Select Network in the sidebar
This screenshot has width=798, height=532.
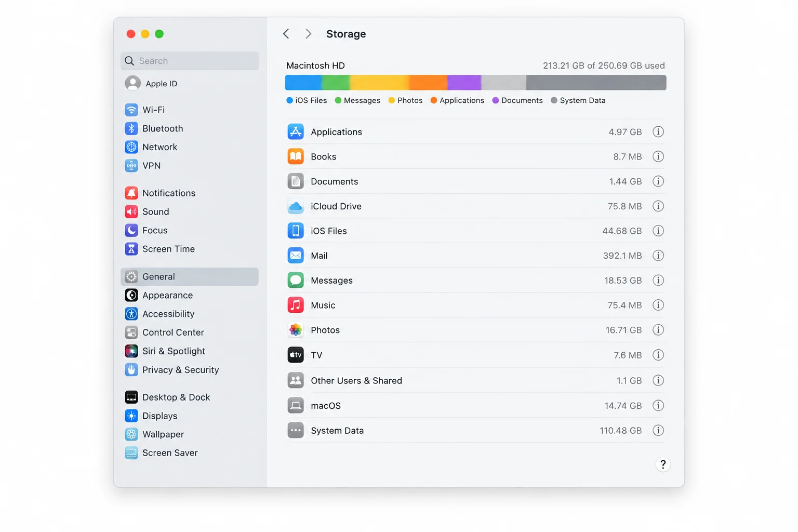190,147
